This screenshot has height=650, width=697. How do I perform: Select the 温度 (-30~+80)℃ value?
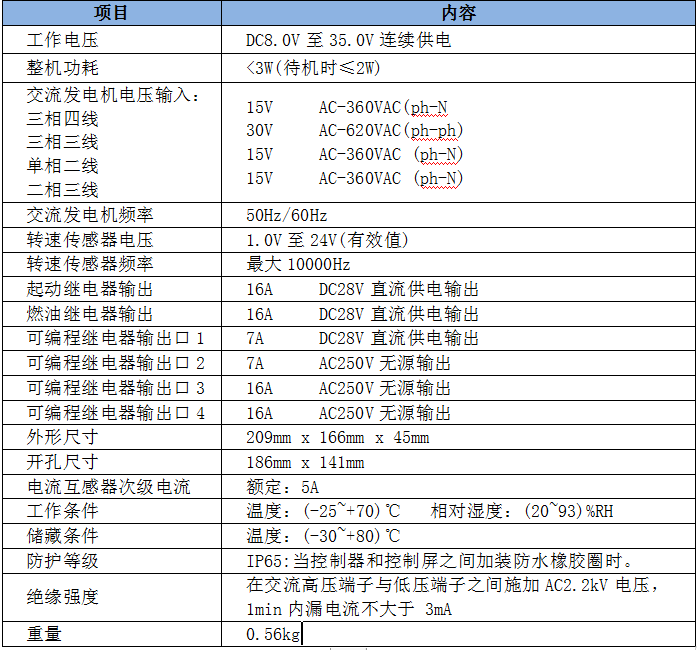tap(324, 536)
